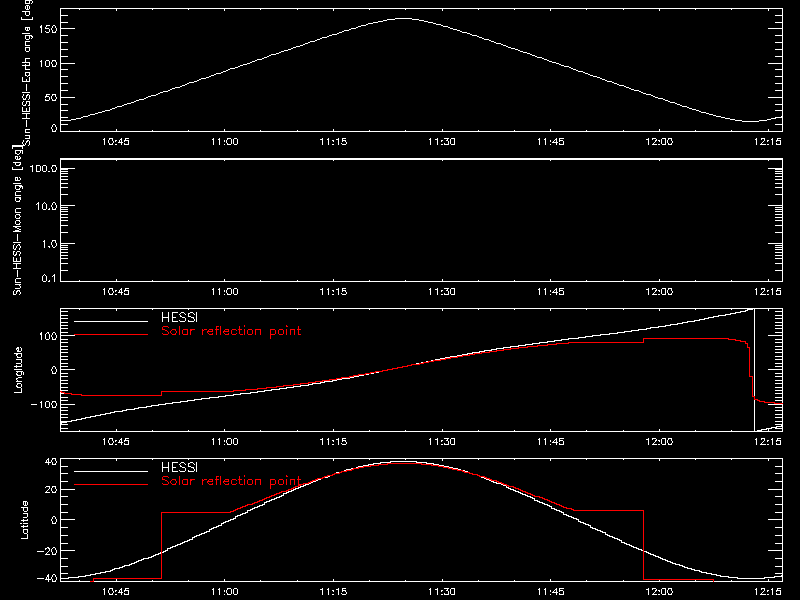Click 12:00 under the Earth angle plot
800x600 pixels.
coord(659,142)
